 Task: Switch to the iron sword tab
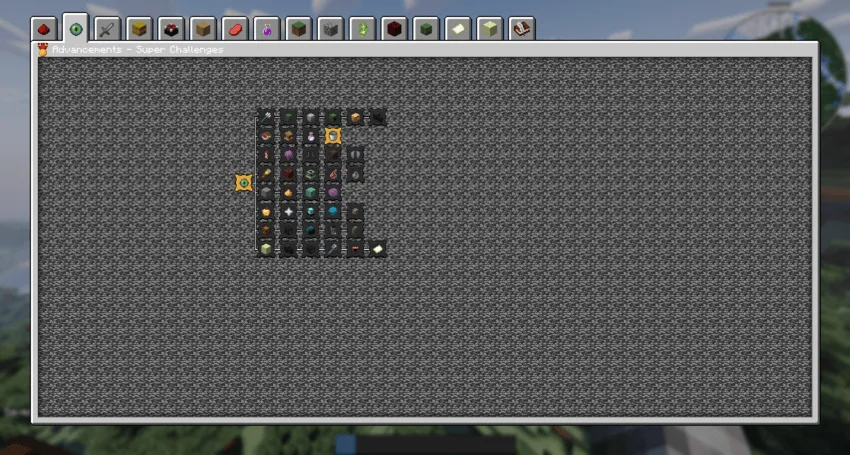pyautogui.click(x=107, y=29)
